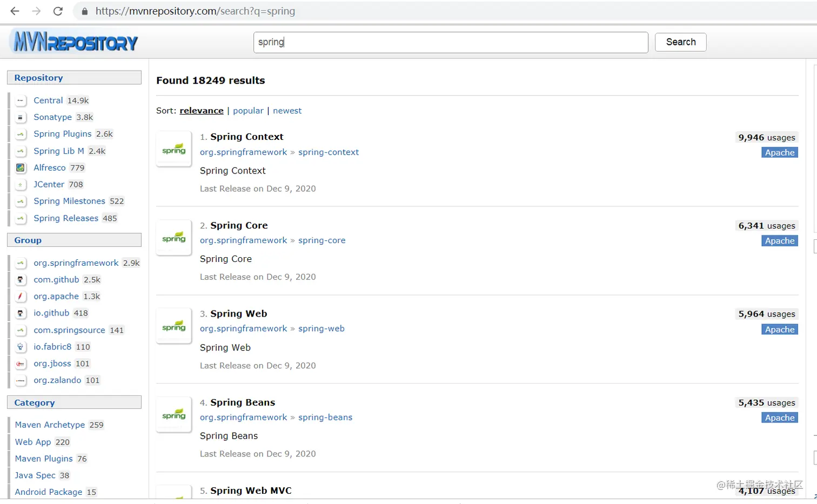The height and width of the screenshot is (504, 817).
Task: Click the 5,964 usages link
Action: tap(767, 314)
